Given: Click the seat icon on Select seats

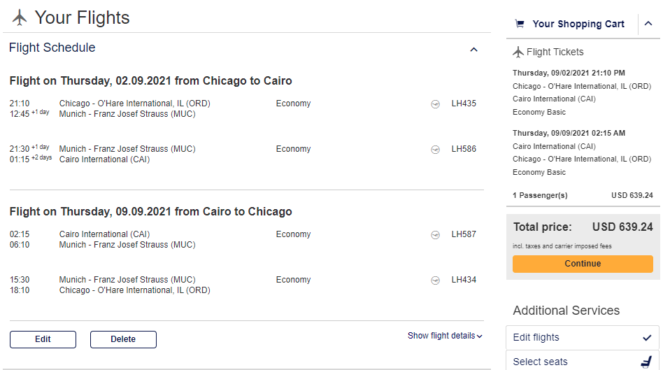Looking at the screenshot, I should click(x=646, y=362).
